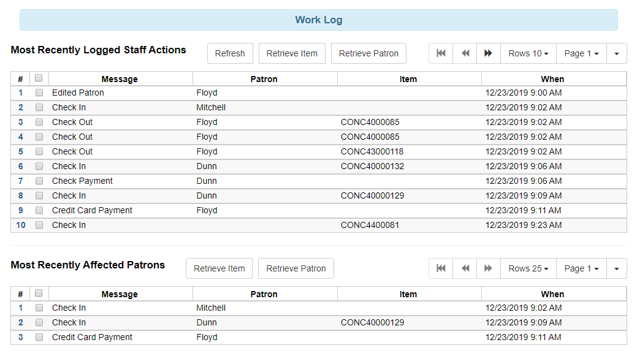
Task: Sort by the Message column header
Action: pyautogui.click(x=120, y=78)
